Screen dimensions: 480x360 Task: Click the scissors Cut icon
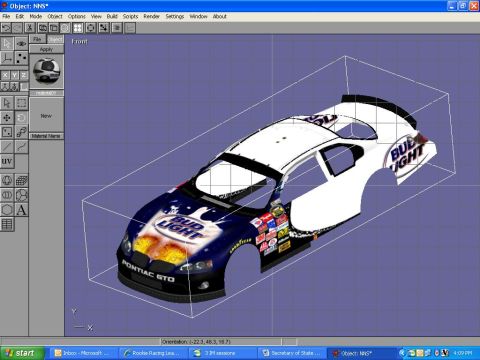30,28
